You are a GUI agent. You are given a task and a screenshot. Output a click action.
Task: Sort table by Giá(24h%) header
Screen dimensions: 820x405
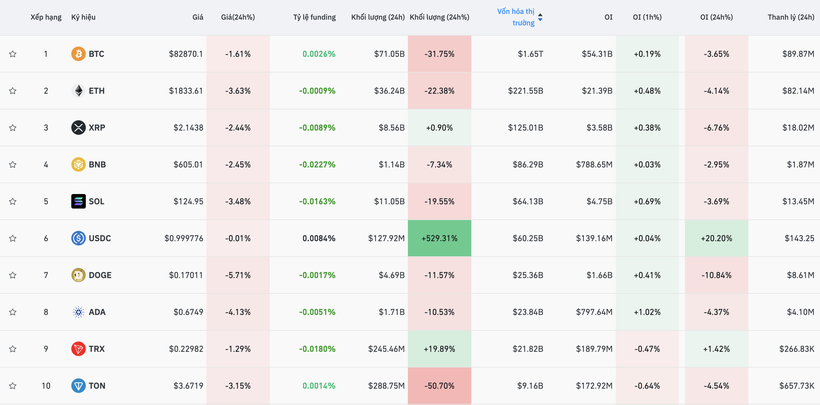pyautogui.click(x=237, y=17)
